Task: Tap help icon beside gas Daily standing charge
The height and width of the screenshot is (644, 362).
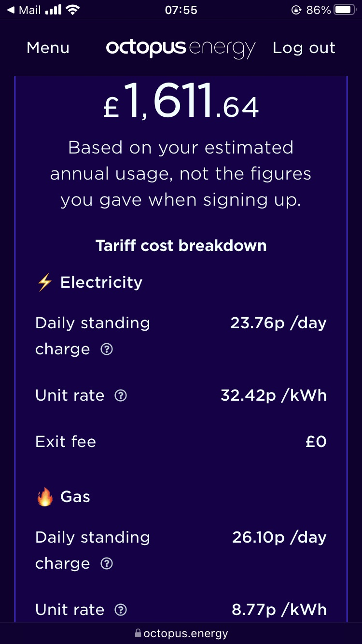Action: coord(107,564)
